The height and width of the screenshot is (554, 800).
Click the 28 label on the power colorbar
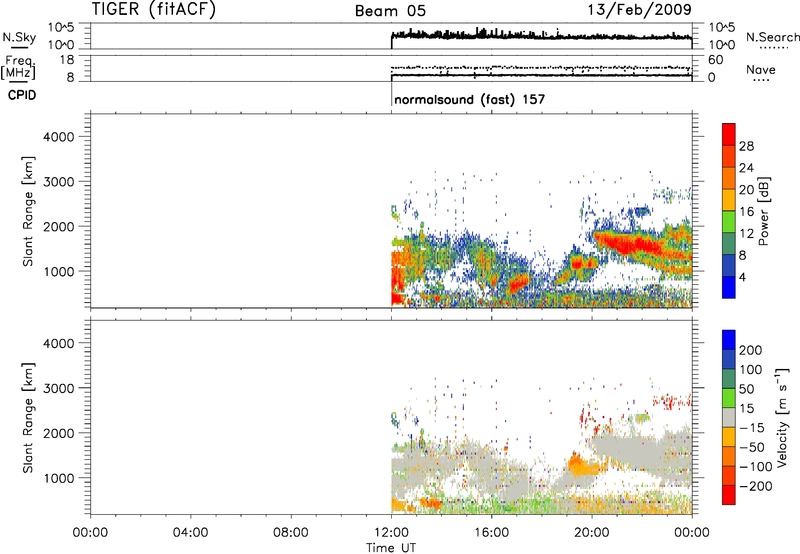click(746, 146)
